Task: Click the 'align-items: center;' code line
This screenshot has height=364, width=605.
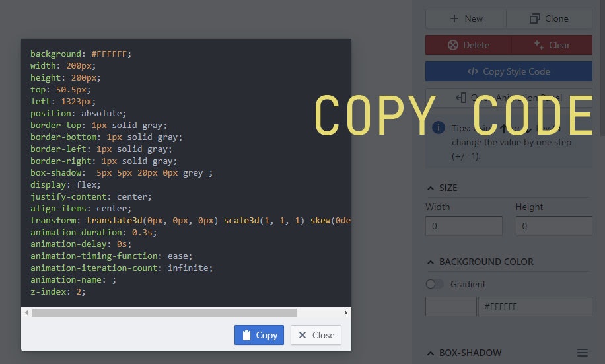Action: click(x=81, y=209)
